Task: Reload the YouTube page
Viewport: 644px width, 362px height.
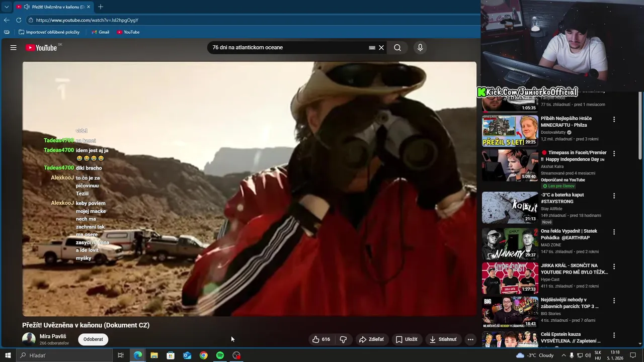Action: click(19, 20)
